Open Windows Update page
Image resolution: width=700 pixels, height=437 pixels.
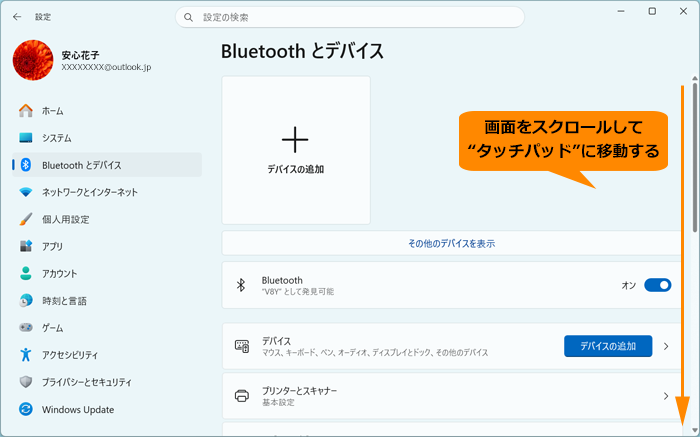(x=107, y=409)
